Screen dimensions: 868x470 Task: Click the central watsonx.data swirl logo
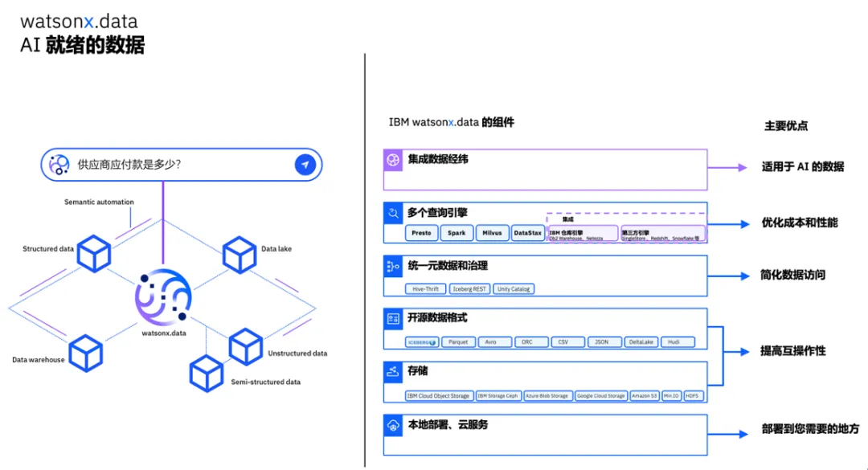[163, 297]
